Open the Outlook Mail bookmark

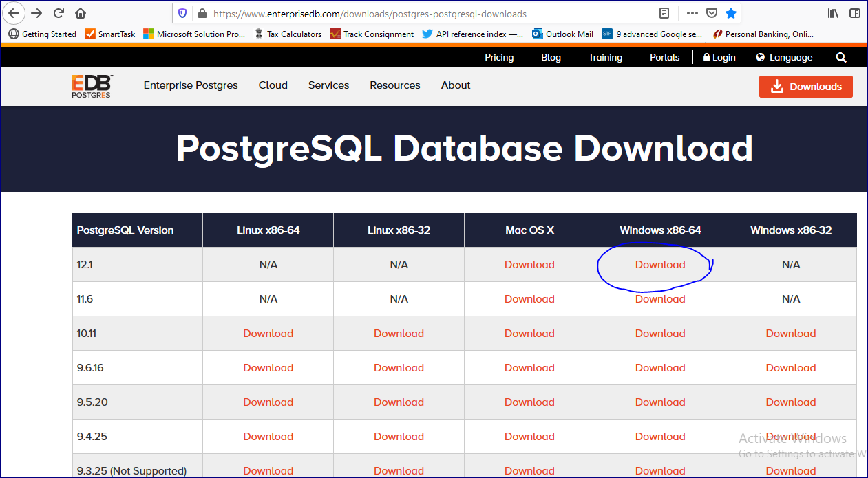pyautogui.click(x=562, y=34)
